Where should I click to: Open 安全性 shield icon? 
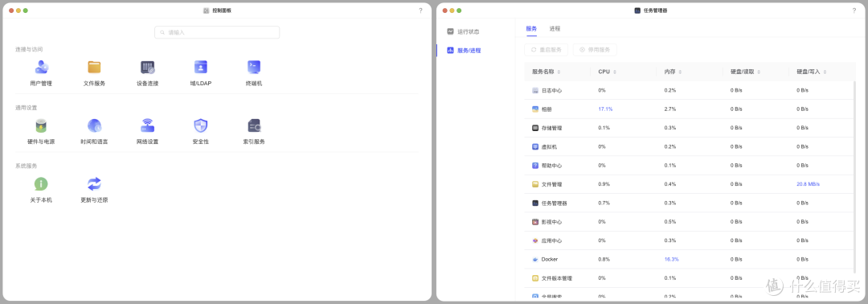coord(200,125)
